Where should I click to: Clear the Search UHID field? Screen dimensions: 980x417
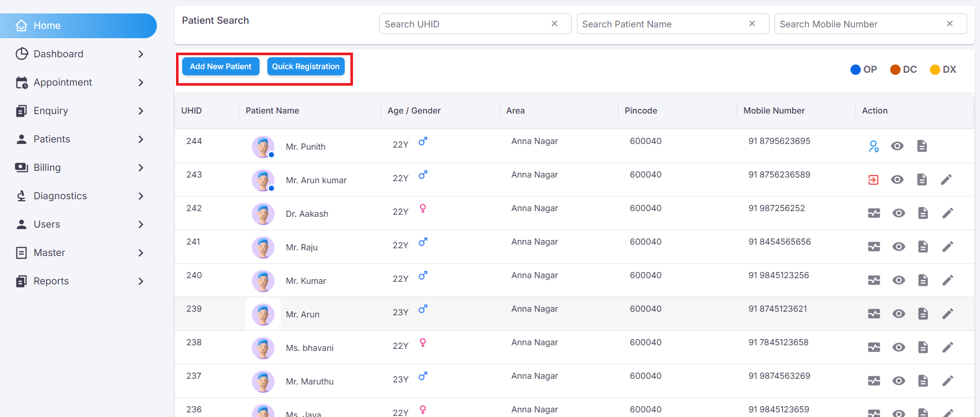554,24
